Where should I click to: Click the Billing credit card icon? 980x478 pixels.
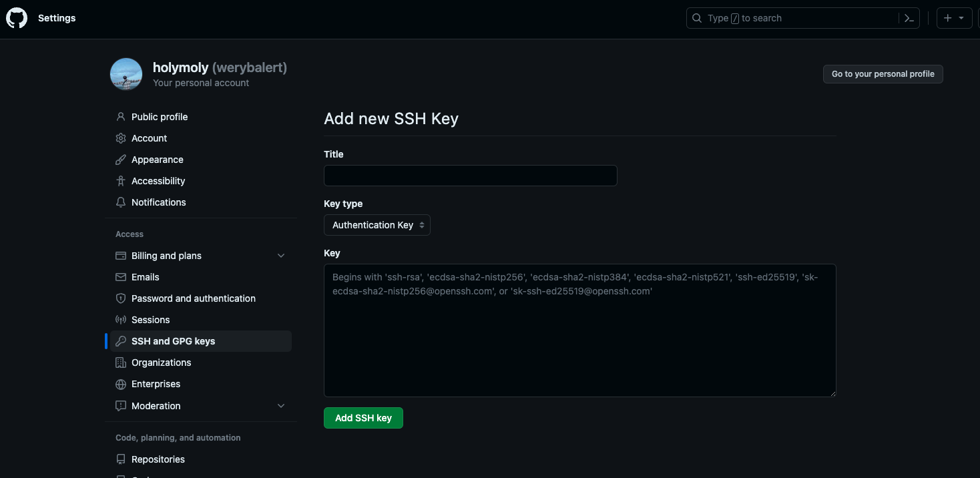click(x=121, y=256)
